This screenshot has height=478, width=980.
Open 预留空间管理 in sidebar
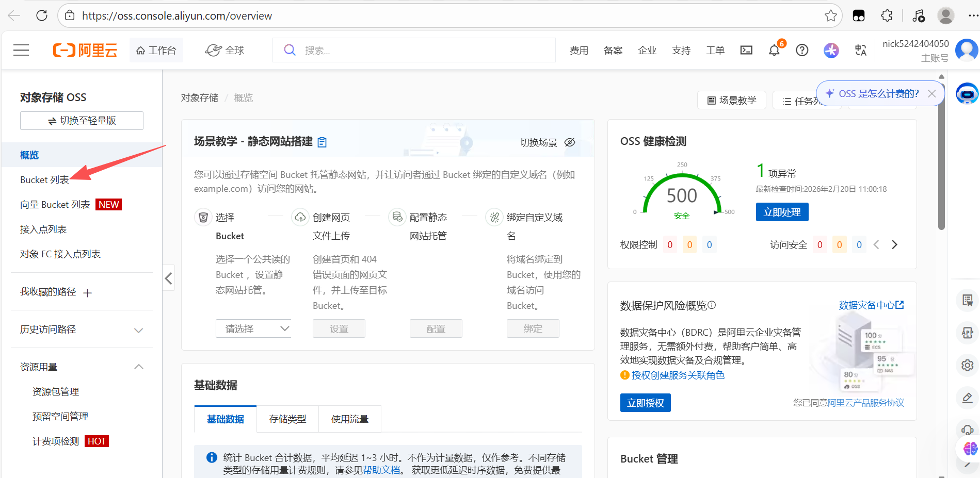(60, 417)
